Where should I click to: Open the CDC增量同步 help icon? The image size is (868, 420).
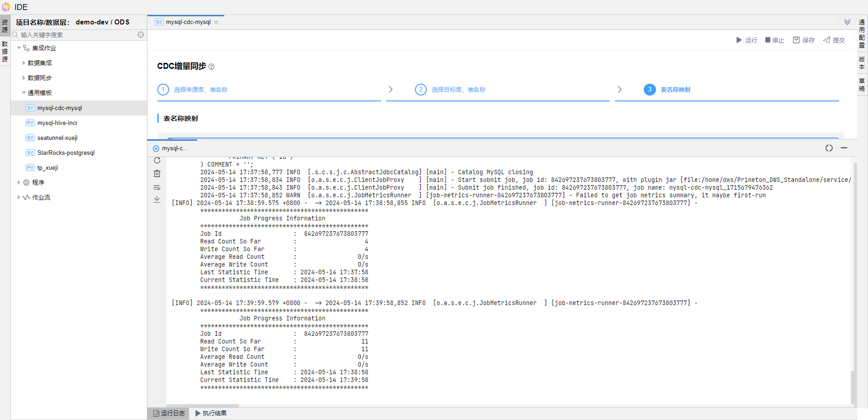[x=212, y=67]
